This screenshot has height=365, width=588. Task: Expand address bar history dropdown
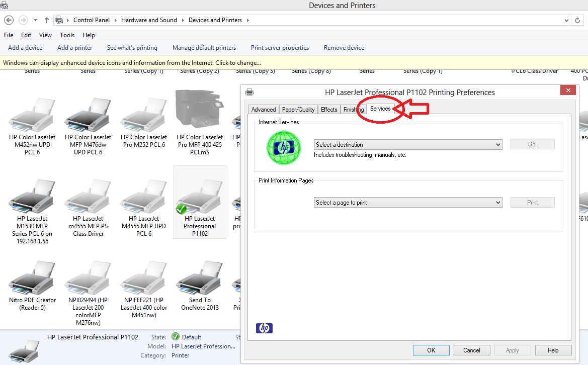pyautogui.click(x=566, y=20)
